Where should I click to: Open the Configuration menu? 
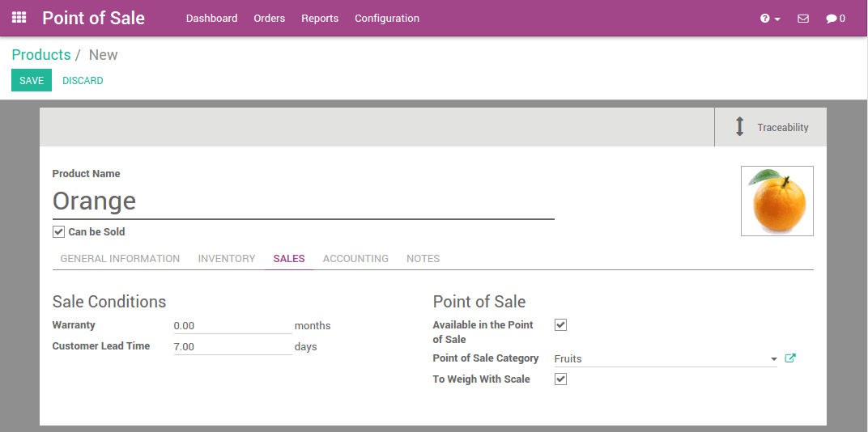(x=387, y=19)
